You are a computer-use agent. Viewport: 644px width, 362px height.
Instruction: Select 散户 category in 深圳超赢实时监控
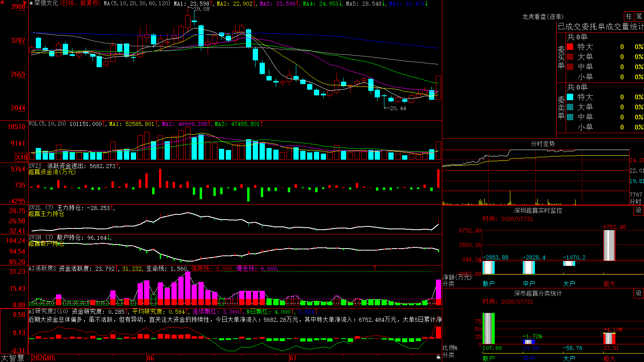[489, 283]
